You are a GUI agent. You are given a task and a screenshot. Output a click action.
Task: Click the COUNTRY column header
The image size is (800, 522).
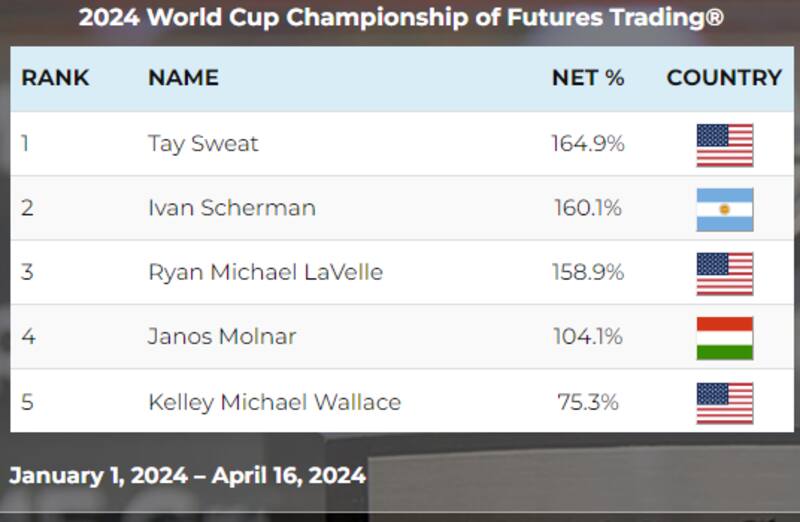724,78
